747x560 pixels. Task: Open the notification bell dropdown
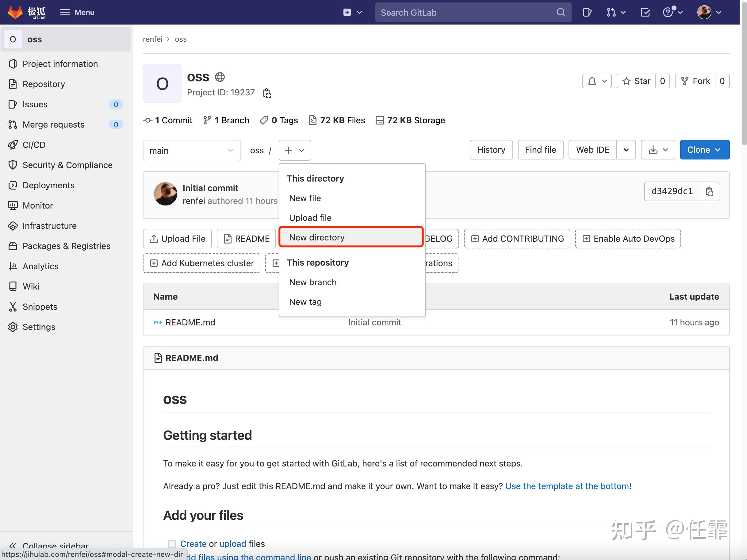[597, 81]
